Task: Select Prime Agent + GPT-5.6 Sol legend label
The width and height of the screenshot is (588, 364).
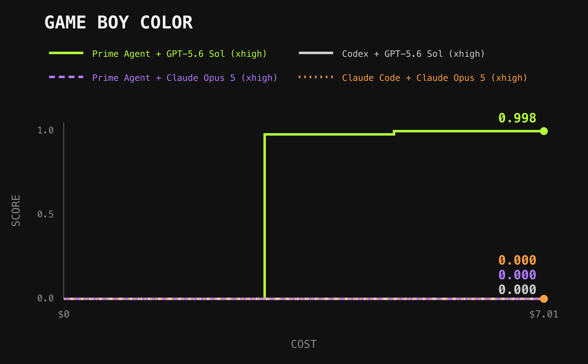Action: [180, 54]
